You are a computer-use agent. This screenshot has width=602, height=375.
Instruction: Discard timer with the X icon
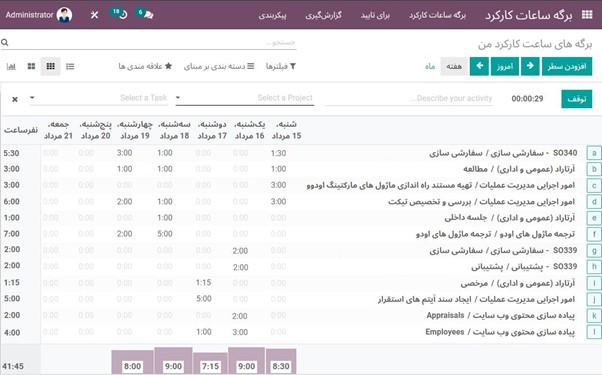point(15,99)
